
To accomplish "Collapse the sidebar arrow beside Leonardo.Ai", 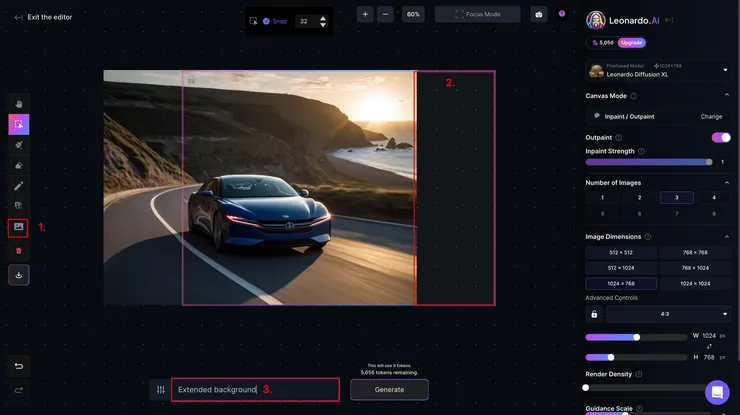I will tap(669, 20).
